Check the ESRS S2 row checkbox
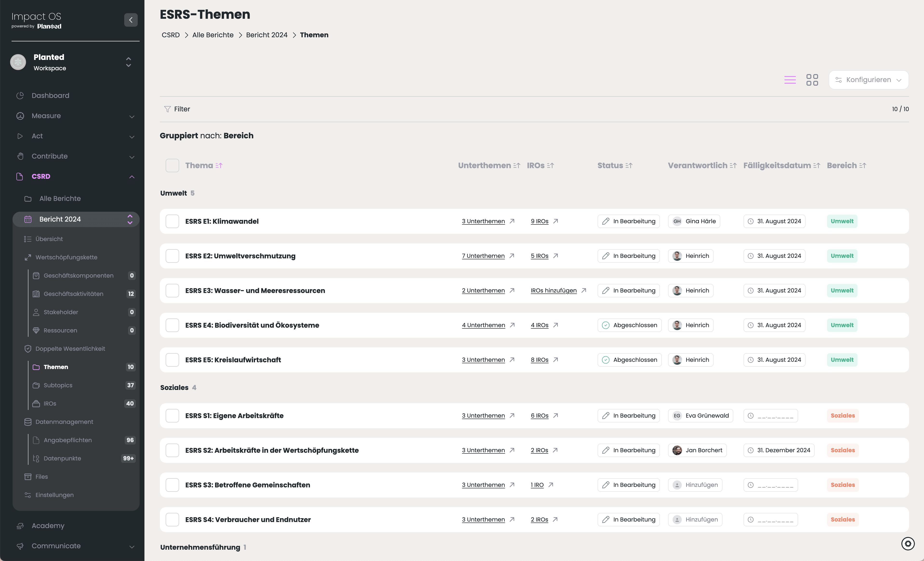Viewport: 924px width, 561px height. pyautogui.click(x=172, y=450)
